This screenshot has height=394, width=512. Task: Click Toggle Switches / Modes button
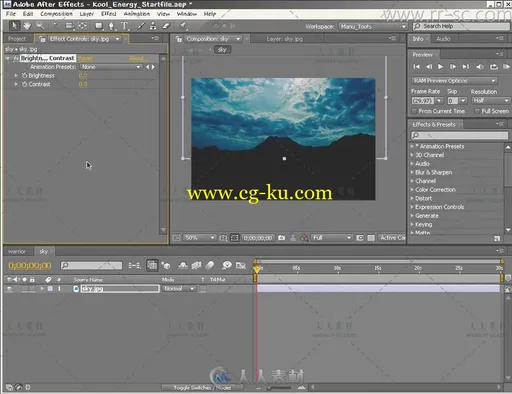202,387
